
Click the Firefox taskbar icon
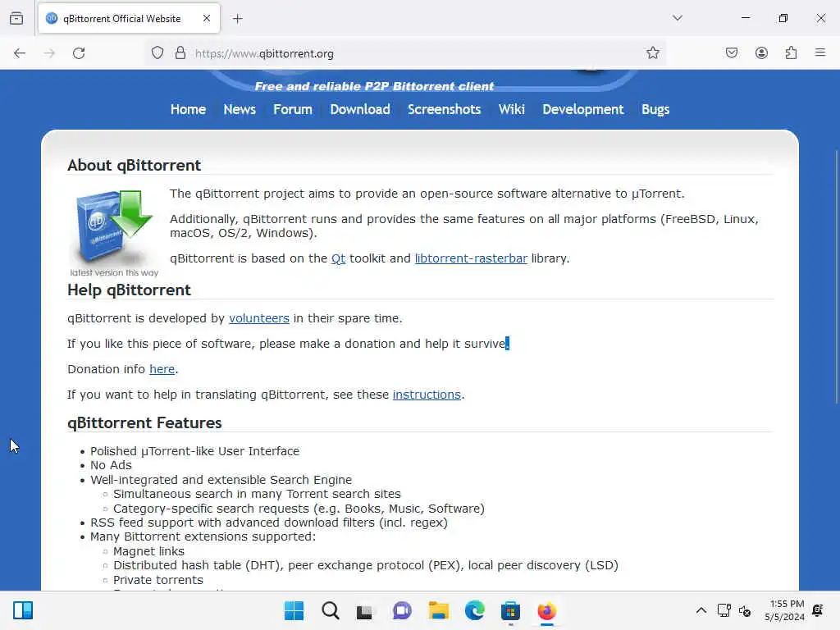(x=546, y=610)
